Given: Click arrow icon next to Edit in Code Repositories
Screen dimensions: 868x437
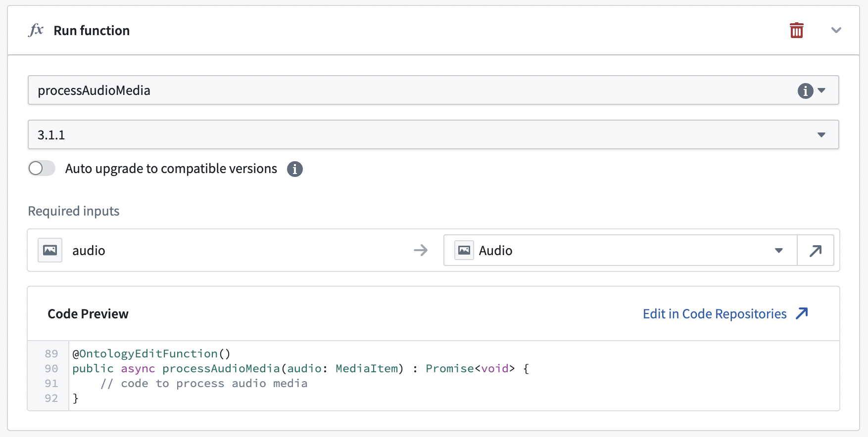Looking at the screenshot, I should coord(802,313).
